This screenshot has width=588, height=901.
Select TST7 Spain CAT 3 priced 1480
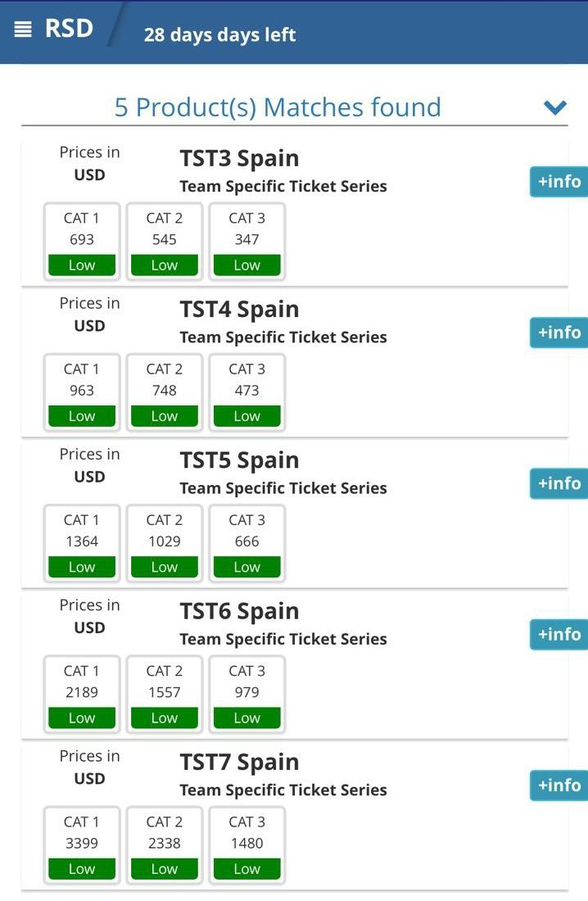(247, 844)
